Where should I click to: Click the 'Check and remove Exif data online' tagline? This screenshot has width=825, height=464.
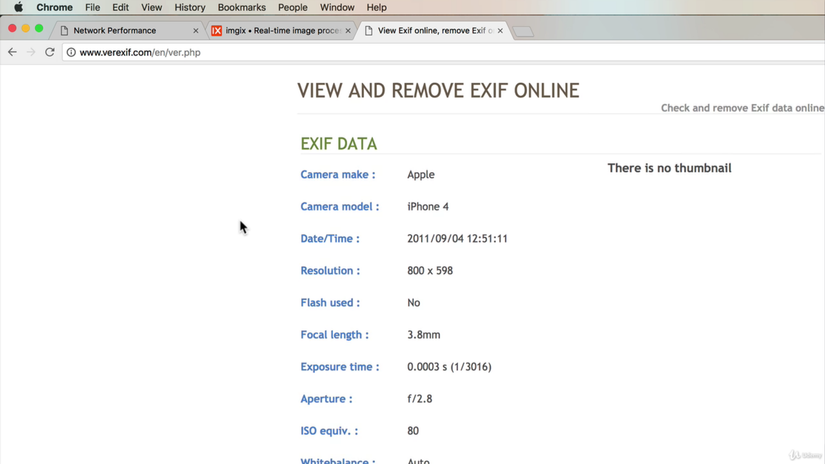click(x=742, y=108)
